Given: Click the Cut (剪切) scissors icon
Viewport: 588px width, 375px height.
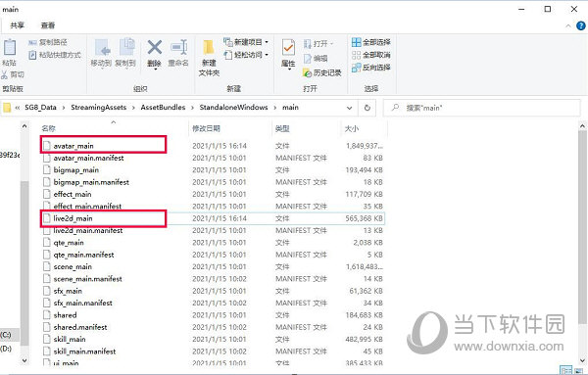Looking at the screenshot, I should point(5,74).
